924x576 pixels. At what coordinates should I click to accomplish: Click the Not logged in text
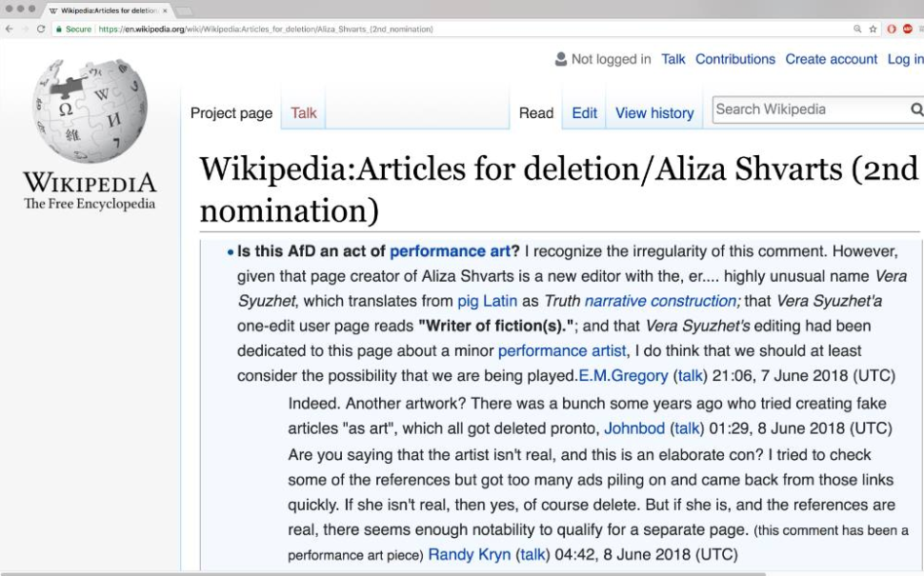(612, 59)
